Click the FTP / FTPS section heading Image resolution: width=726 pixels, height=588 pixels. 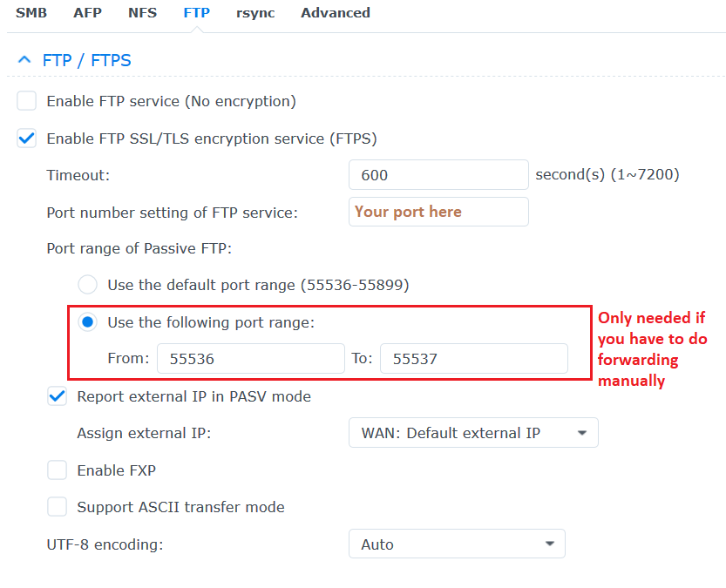pos(86,60)
